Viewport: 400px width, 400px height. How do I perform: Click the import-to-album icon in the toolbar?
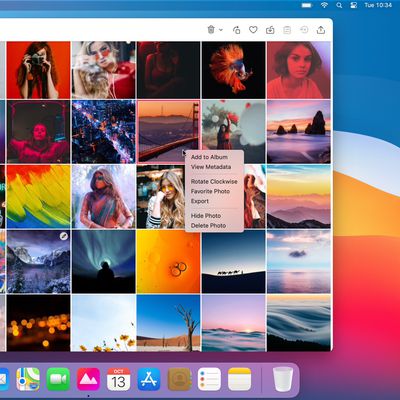point(270,30)
